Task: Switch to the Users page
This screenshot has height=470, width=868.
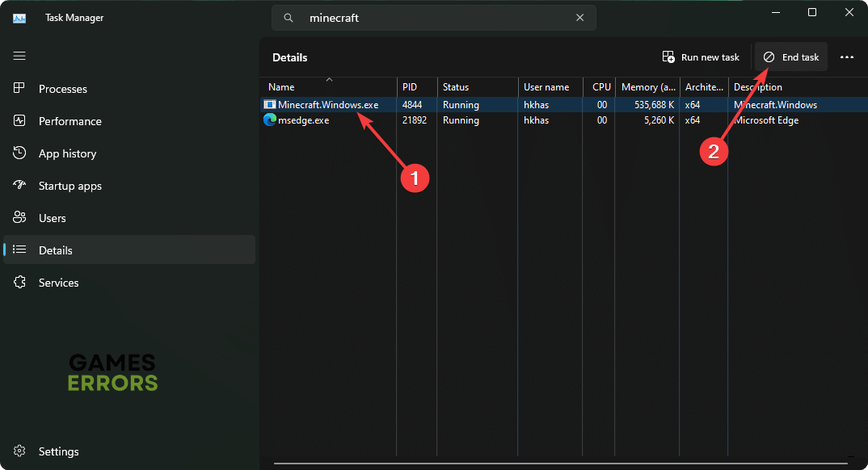Action: 52,218
